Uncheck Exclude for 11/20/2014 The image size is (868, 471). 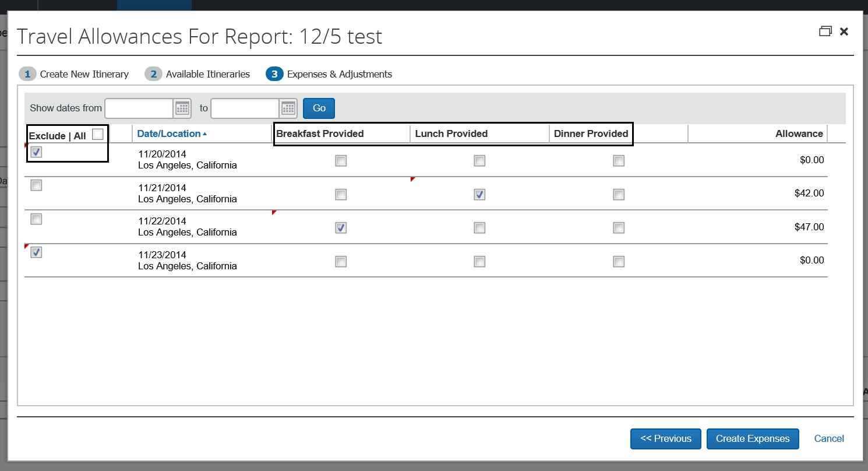36,152
